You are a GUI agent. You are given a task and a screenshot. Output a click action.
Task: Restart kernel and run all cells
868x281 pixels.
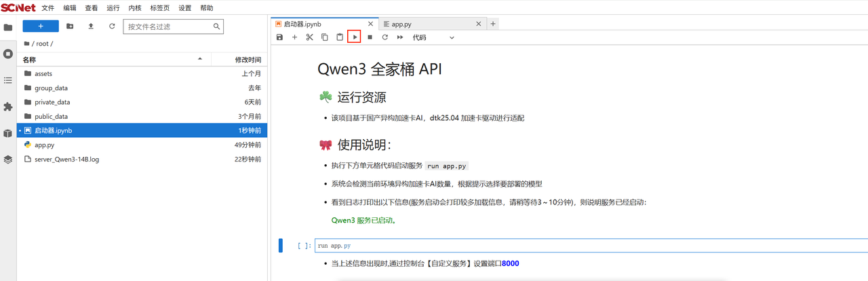400,37
